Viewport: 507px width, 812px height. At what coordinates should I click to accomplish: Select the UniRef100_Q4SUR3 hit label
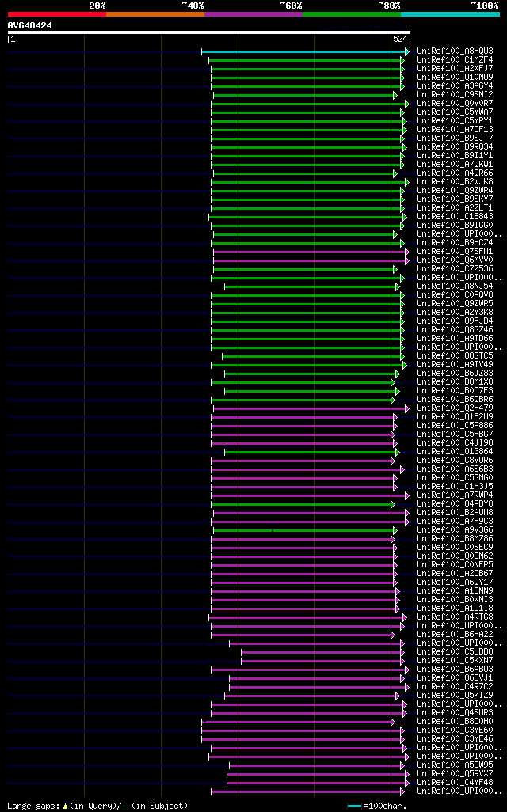(456, 712)
